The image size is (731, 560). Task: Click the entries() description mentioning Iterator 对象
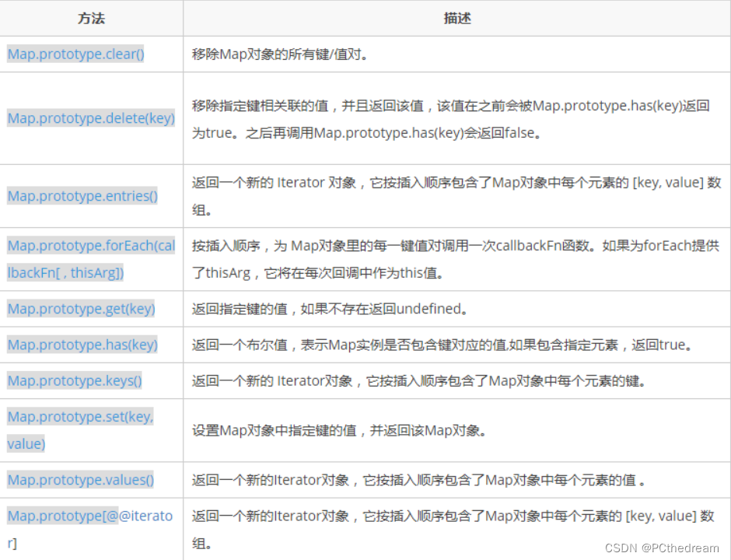click(456, 196)
